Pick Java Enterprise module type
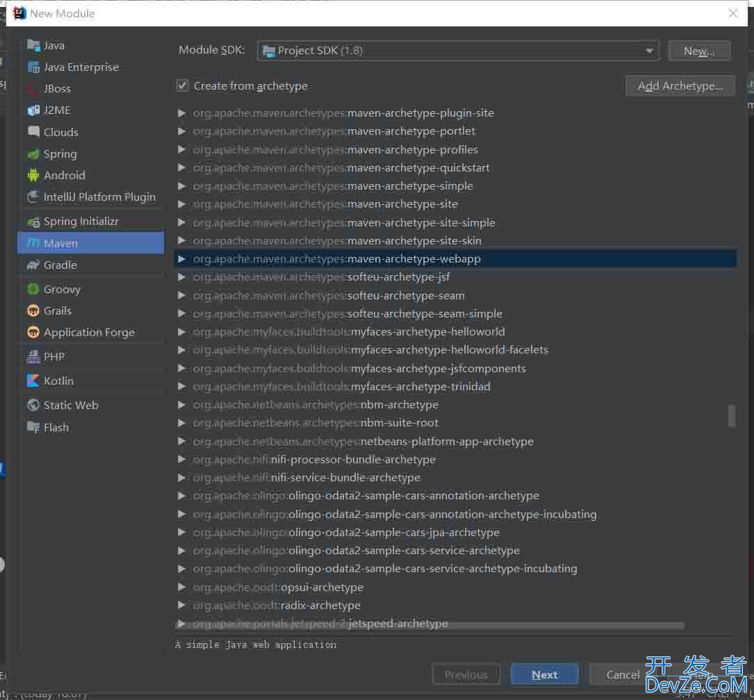754x700 pixels. 91,67
